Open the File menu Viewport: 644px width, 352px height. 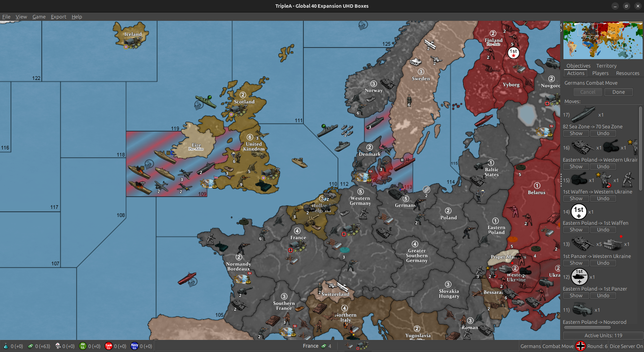(6, 17)
